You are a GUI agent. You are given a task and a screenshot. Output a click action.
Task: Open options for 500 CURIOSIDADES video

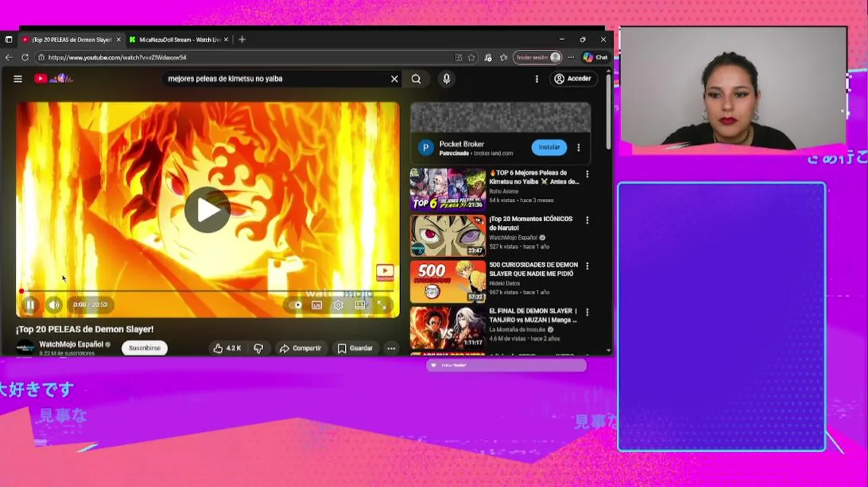587,266
